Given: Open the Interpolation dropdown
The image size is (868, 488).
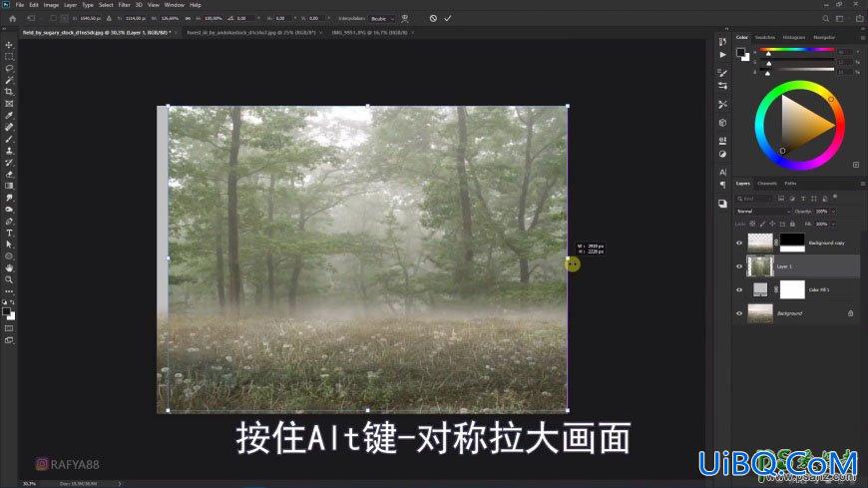Looking at the screenshot, I should click(x=382, y=18).
